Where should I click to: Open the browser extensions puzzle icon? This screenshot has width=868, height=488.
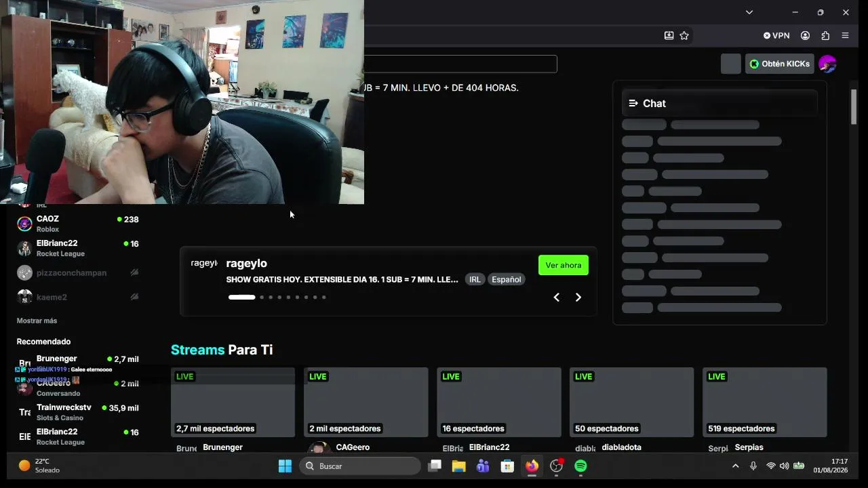click(x=825, y=35)
